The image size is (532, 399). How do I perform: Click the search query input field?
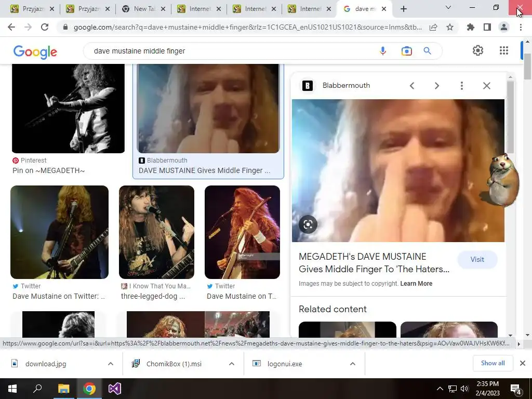pos(231,51)
